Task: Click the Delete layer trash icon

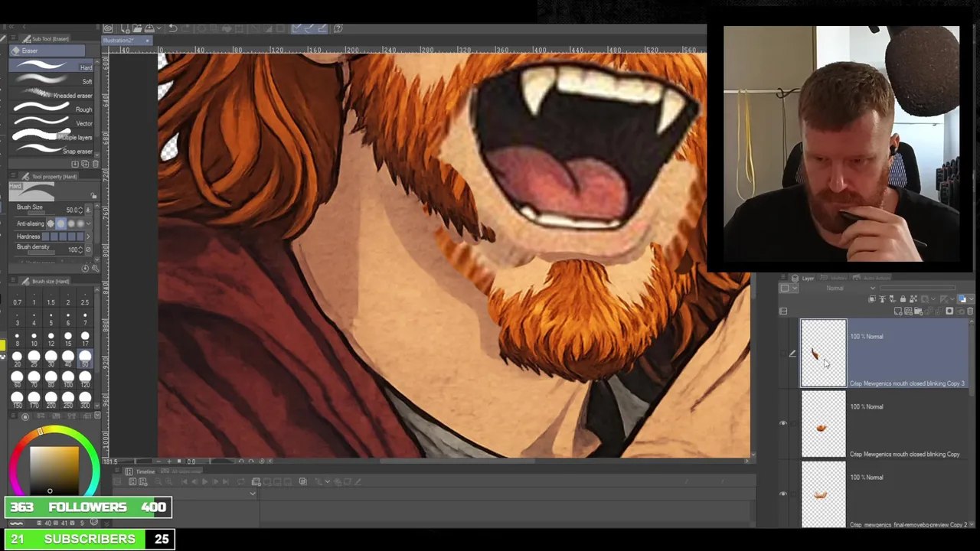Action: point(970,311)
